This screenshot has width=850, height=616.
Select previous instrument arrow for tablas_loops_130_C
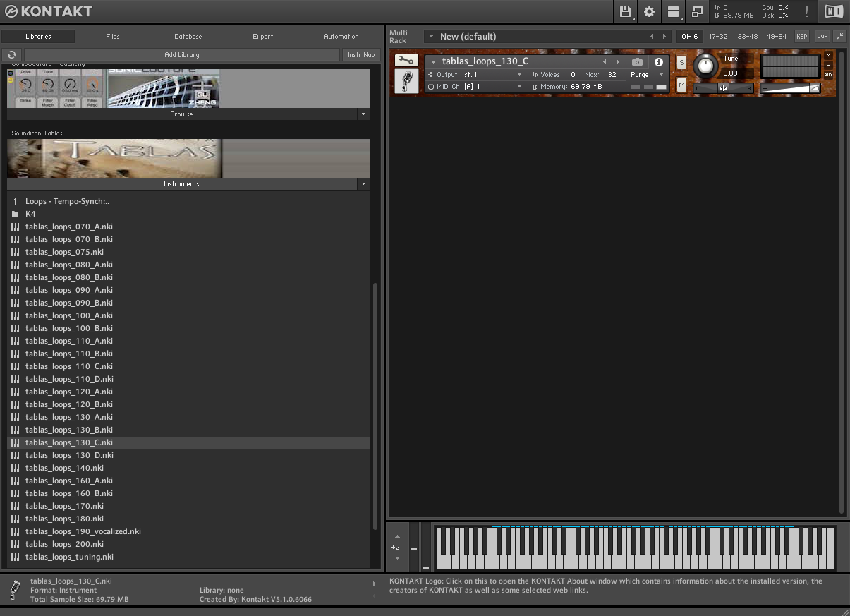coord(604,62)
